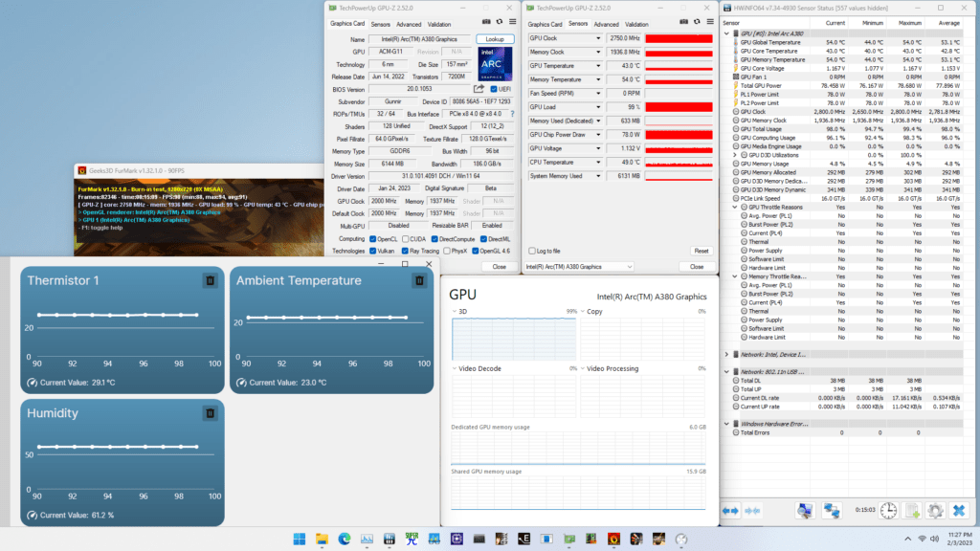The width and height of the screenshot is (980, 551).
Task: Open Microsoft Edge from taskbar
Action: coord(345,539)
